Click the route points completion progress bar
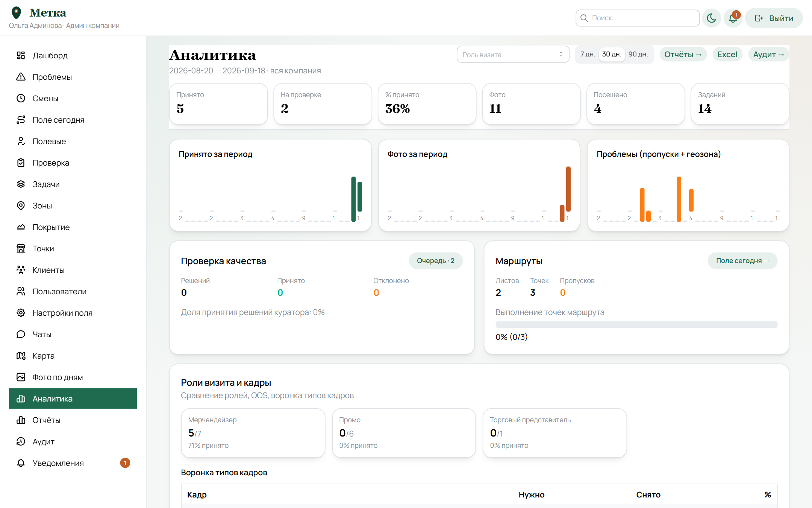812x508 pixels. (636, 324)
